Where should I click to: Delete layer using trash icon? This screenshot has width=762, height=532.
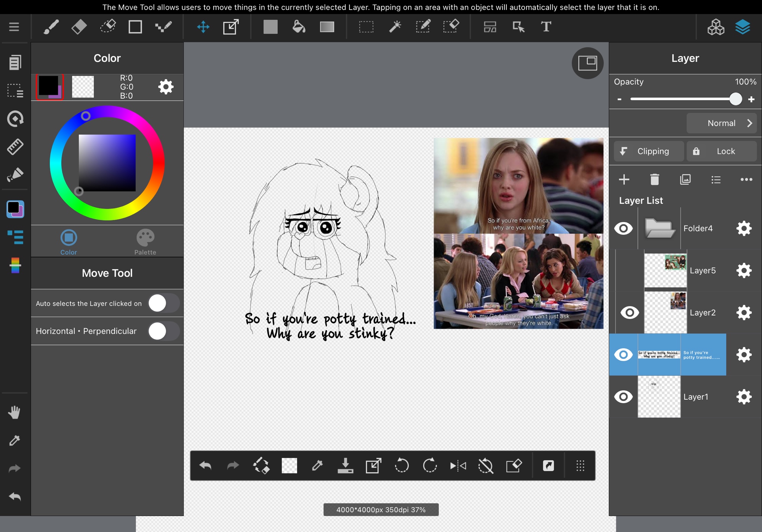pyautogui.click(x=655, y=179)
